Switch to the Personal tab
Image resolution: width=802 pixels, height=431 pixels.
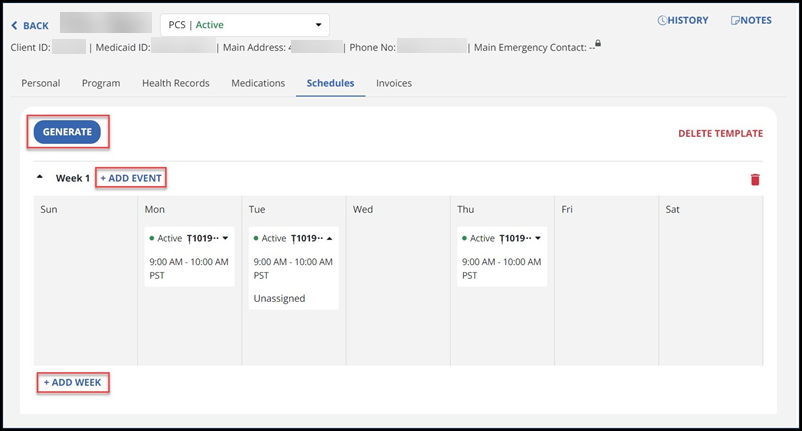click(40, 83)
